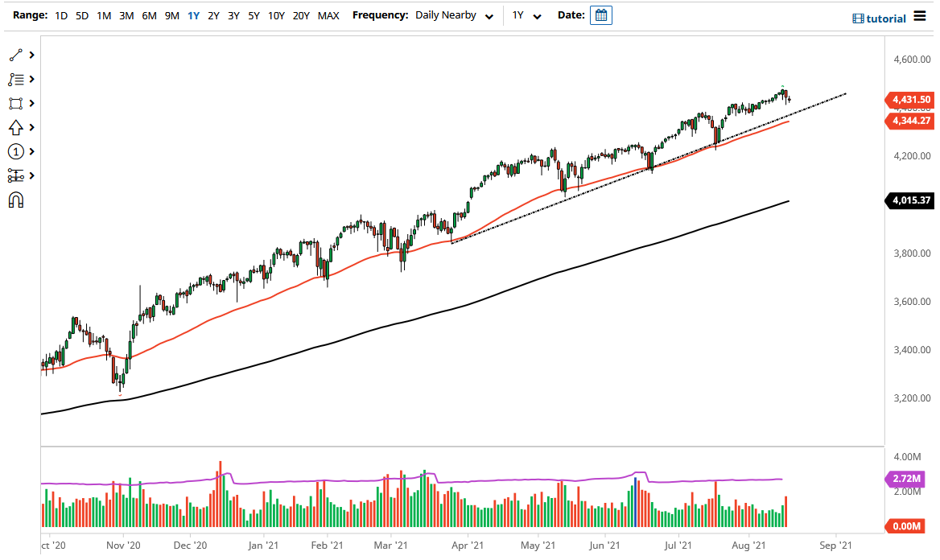The width and height of the screenshot is (940, 560).
Task: Click the 4,431.50 price label
Action: click(x=910, y=100)
